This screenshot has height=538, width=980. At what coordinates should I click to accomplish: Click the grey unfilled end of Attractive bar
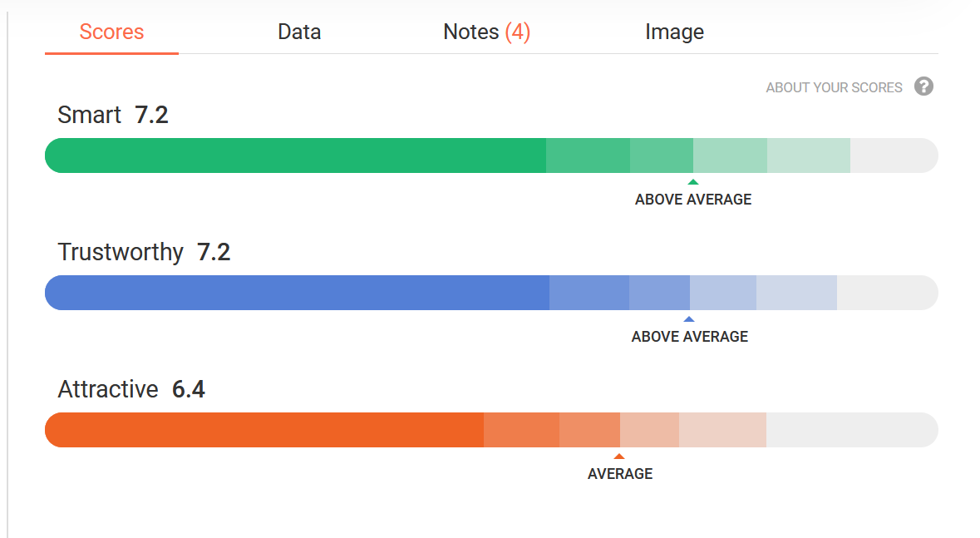852,430
